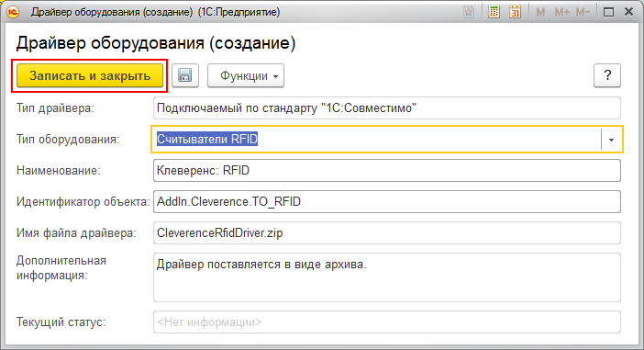Image resolution: width=644 pixels, height=350 pixels.
Task: Click the Имя файла драйвера field
Action: pyautogui.click(x=387, y=232)
